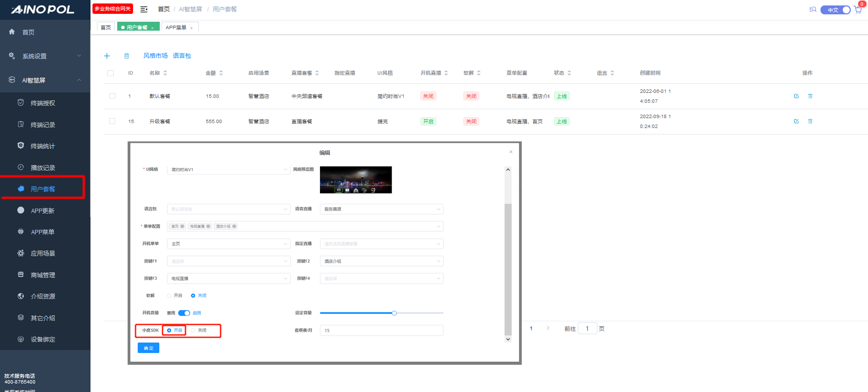
Task: Open the 按键F3 电视直播 dropdown
Action: 228,279
